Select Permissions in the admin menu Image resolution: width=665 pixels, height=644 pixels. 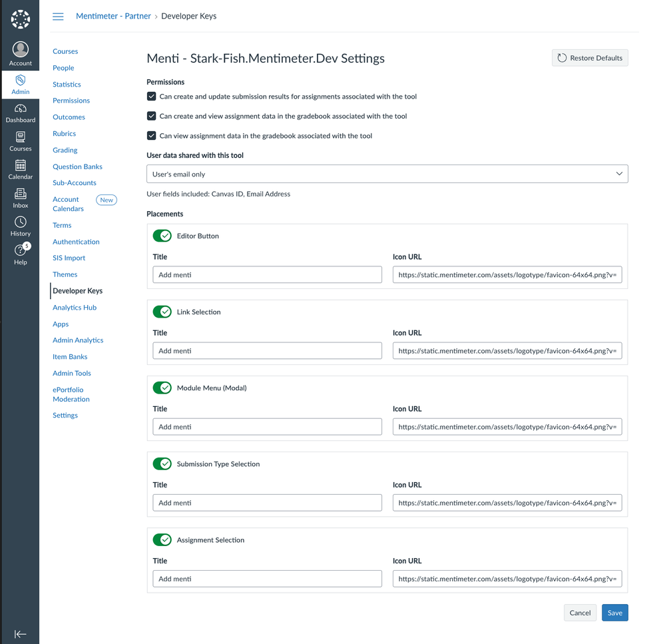coord(71,101)
